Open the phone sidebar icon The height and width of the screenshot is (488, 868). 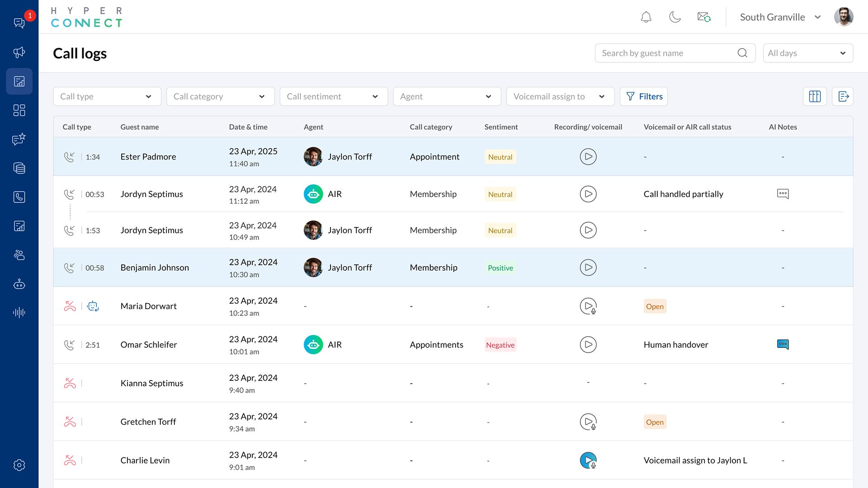coord(19,197)
